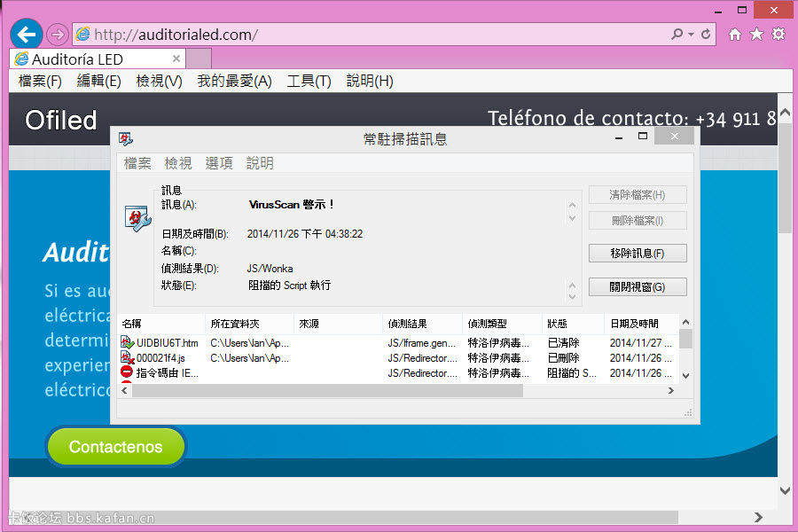This screenshot has height=532, width=798.
Task: Click the green Contactenos button
Action: click(116, 447)
